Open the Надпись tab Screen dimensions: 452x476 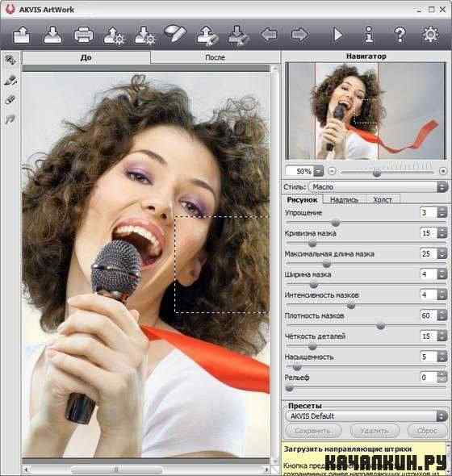(x=344, y=199)
